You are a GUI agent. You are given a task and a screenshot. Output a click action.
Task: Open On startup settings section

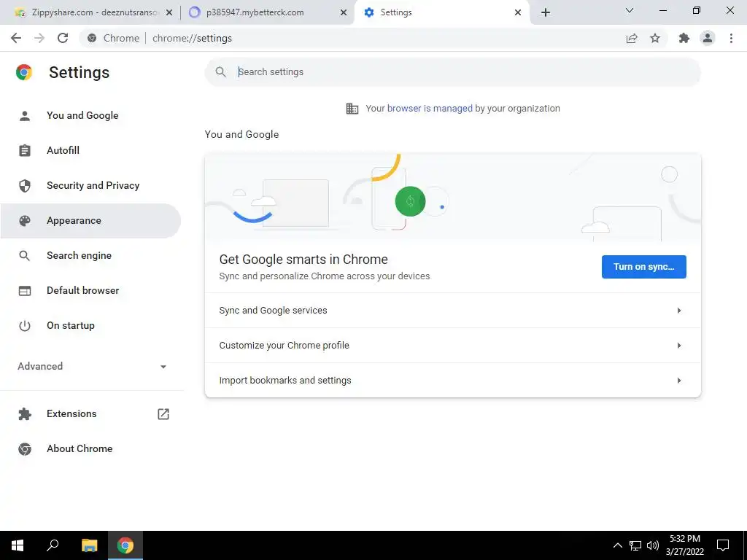pos(90,326)
